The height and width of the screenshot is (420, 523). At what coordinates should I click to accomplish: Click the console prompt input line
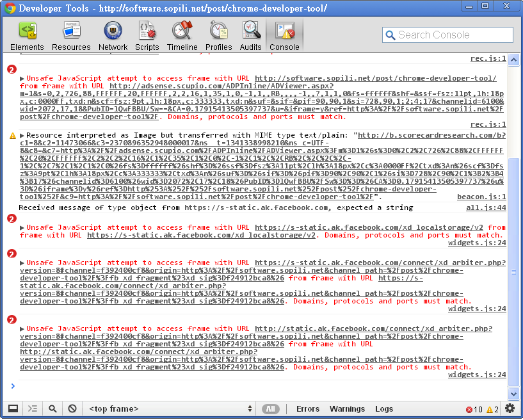point(262,386)
